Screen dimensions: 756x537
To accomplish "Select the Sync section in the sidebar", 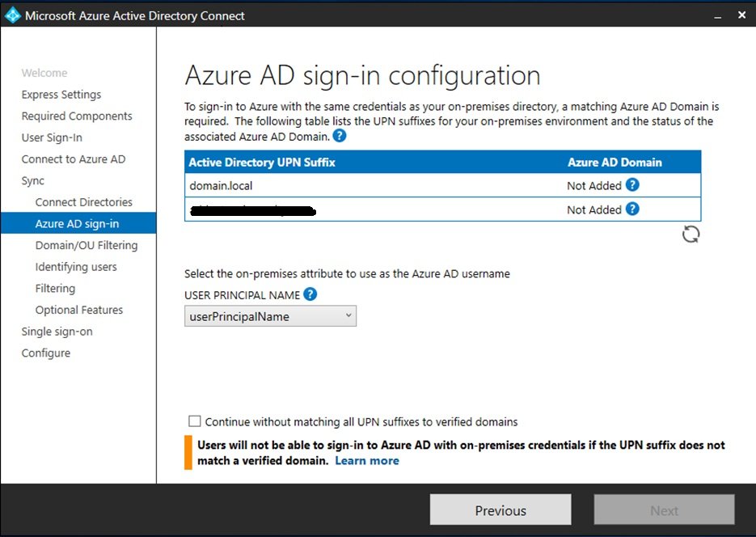I will coord(33,181).
